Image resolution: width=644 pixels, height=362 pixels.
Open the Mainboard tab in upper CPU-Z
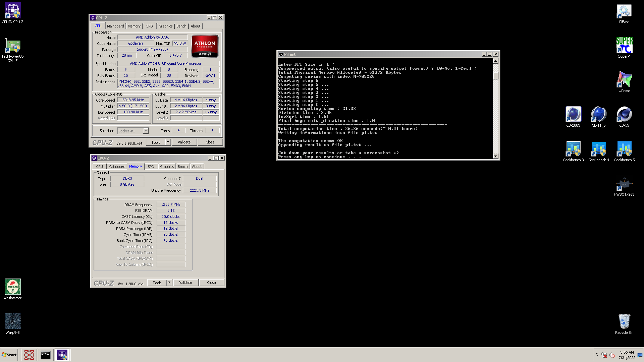pyautogui.click(x=115, y=26)
